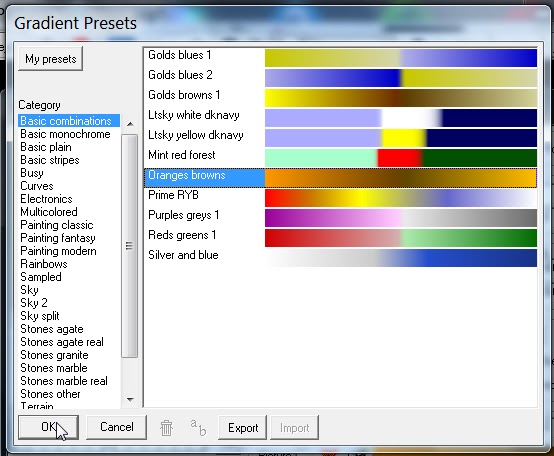Click the Export button

pos(243,428)
